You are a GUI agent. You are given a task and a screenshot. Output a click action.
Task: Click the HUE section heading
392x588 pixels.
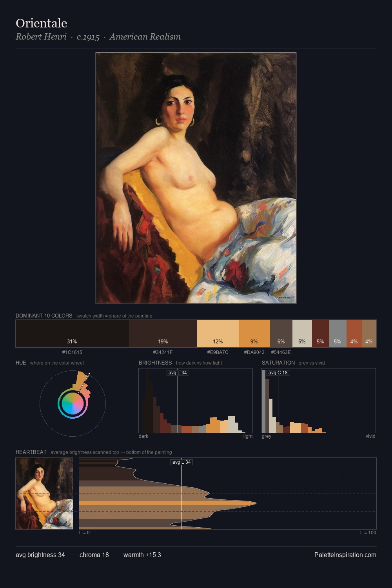pyautogui.click(x=21, y=363)
